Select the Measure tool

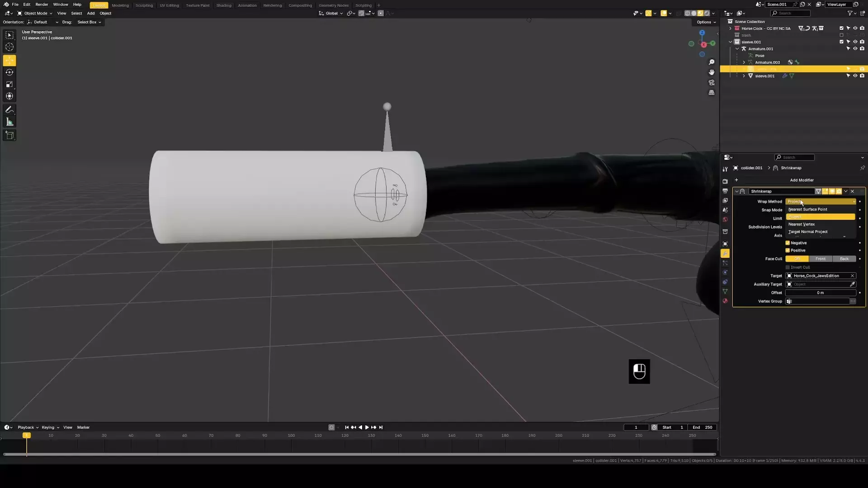pyautogui.click(x=9, y=122)
